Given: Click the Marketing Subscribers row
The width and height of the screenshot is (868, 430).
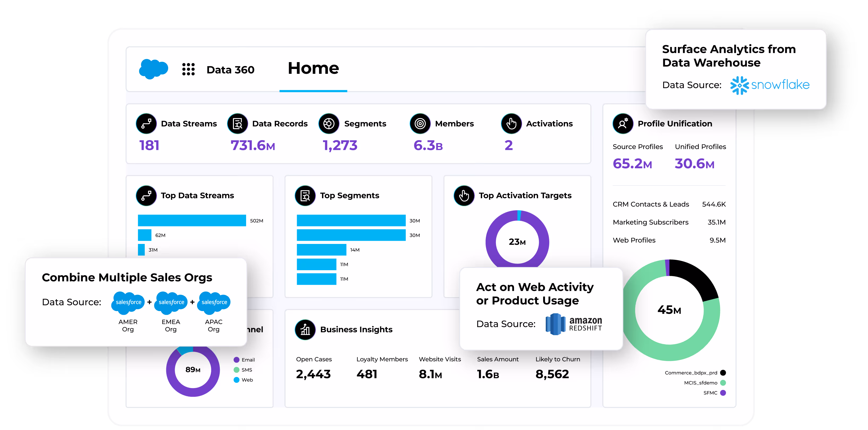Looking at the screenshot, I should click(x=669, y=222).
